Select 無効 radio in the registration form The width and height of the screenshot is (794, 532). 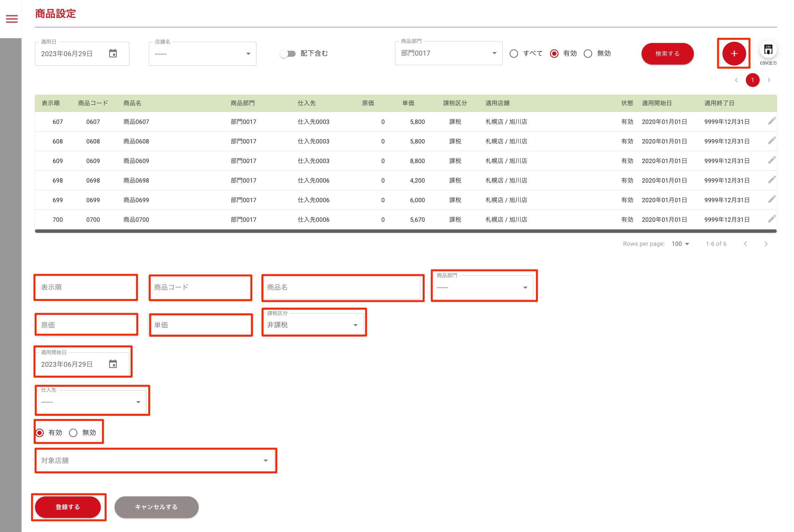click(x=73, y=433)
